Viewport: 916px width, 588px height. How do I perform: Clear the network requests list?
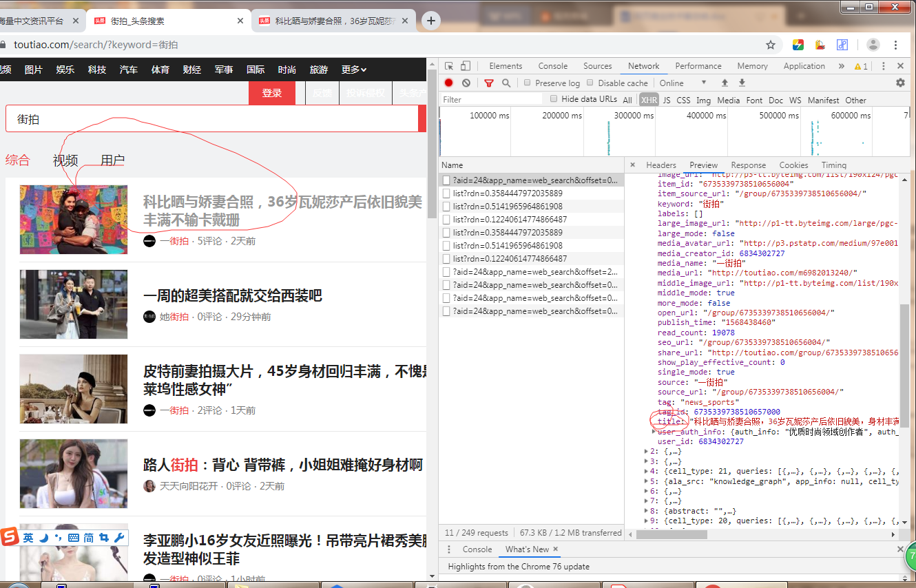[467, 83]
